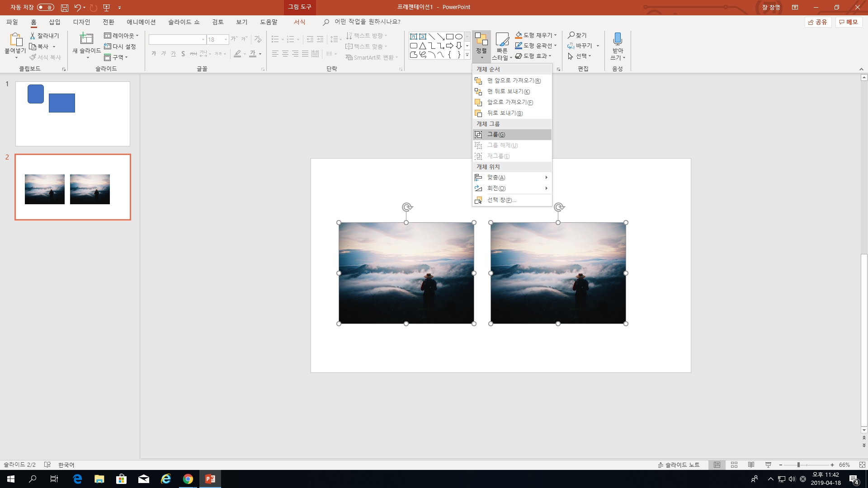Click the Arrange (정렬) ribbon button
Image resolution: width=868 pixels, height=488 pixels.
coord(481,46)
